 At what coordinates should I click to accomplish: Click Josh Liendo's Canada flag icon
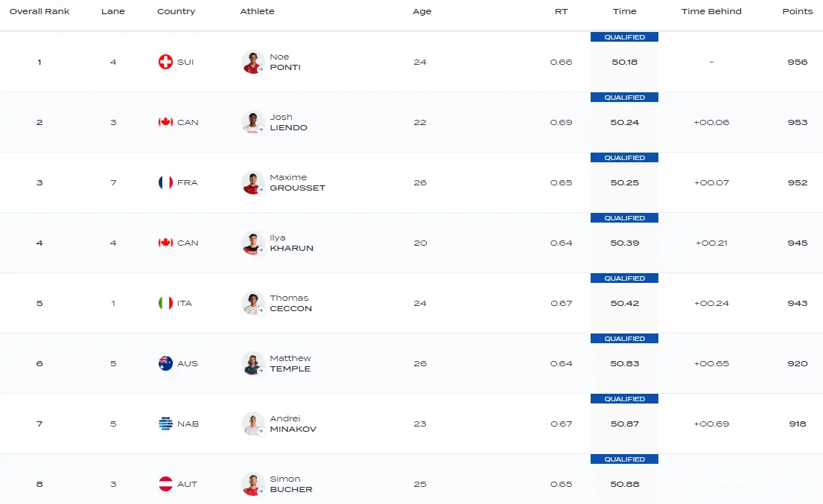click(x=165, y=122)
